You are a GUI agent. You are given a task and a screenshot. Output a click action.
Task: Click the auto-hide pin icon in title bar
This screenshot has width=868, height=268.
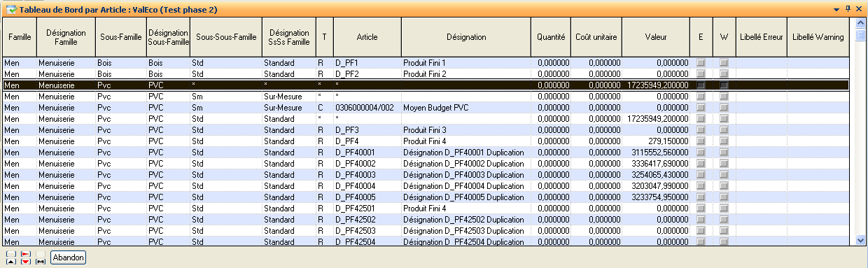point(848,8)
